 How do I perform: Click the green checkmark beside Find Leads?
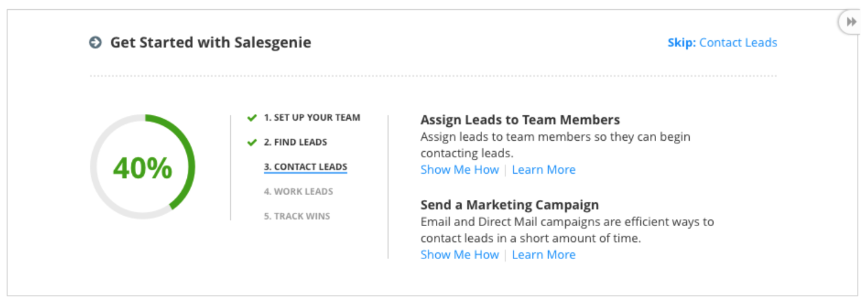[x=252, y=143]
